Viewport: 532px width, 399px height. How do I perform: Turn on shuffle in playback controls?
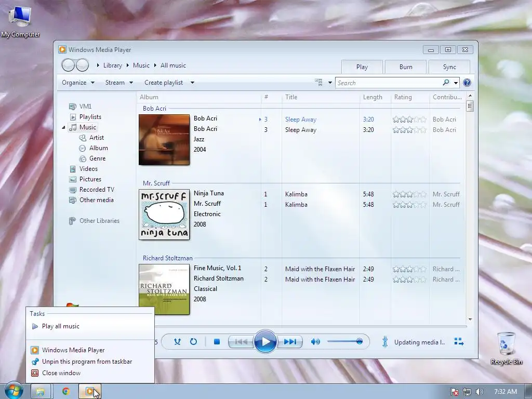(x=177, y=341)
